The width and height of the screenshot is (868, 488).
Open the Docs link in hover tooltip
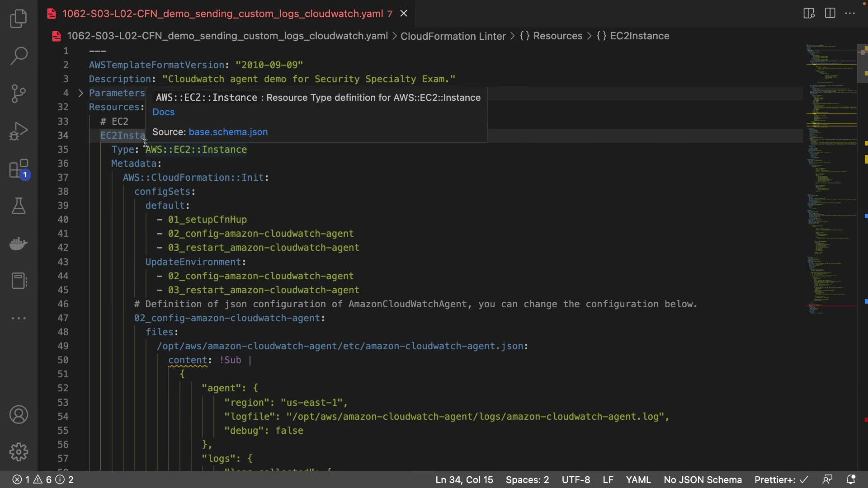(x=163, y=112)
